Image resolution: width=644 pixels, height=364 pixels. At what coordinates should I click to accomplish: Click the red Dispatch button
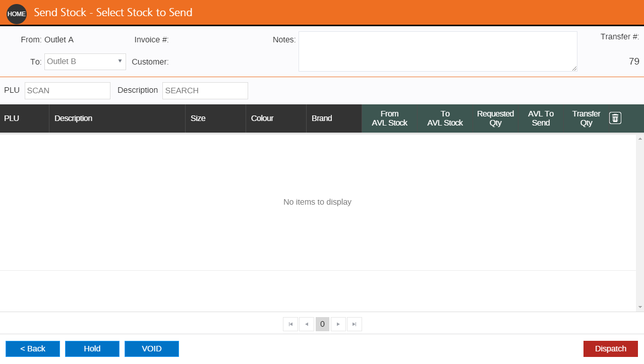611,349
